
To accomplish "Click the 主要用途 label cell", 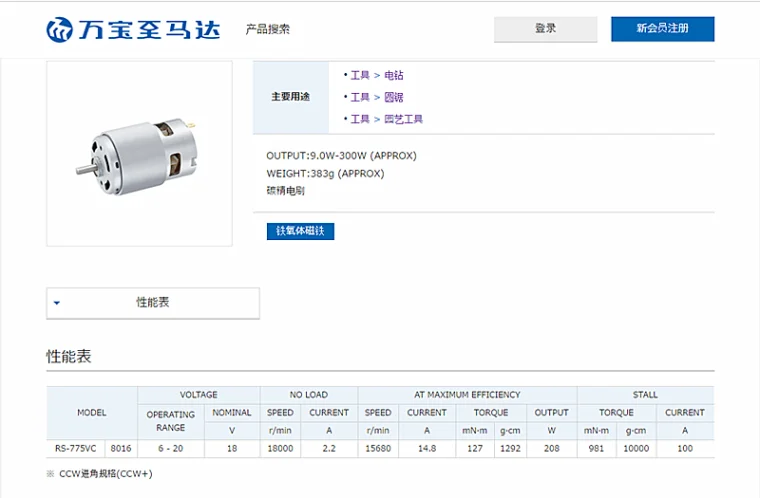I will pyautogui.click(x=291, y=97).
